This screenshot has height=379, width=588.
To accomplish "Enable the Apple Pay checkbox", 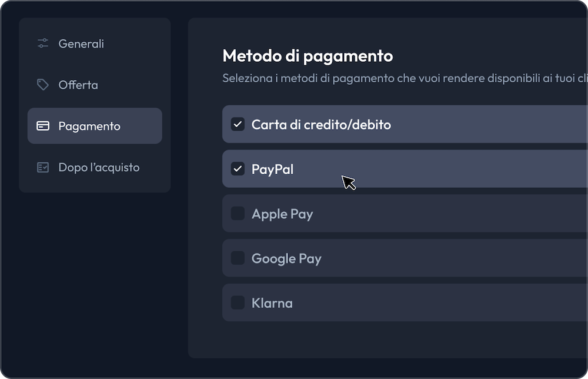I will point(238,214).
